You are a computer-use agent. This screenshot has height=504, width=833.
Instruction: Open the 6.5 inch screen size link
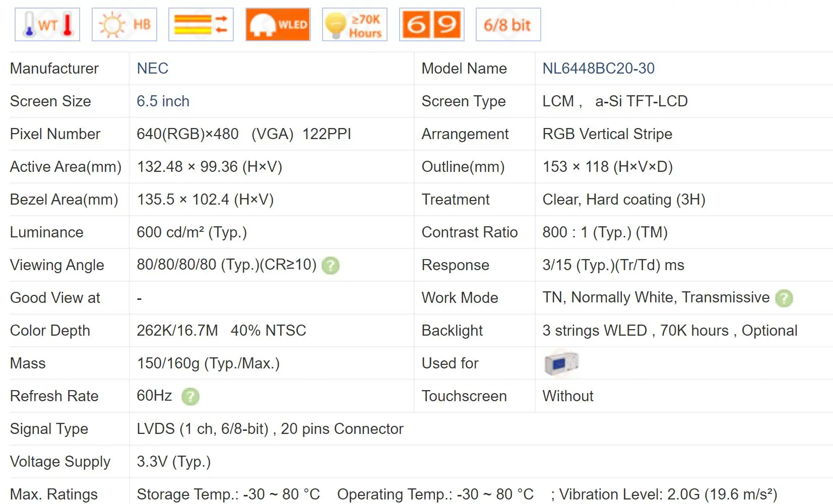coord(163,101)
